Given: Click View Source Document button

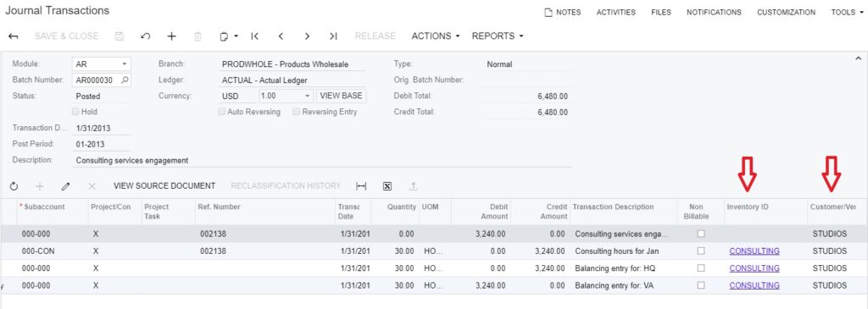Looking at the screenshot, I should coord(164,186).
